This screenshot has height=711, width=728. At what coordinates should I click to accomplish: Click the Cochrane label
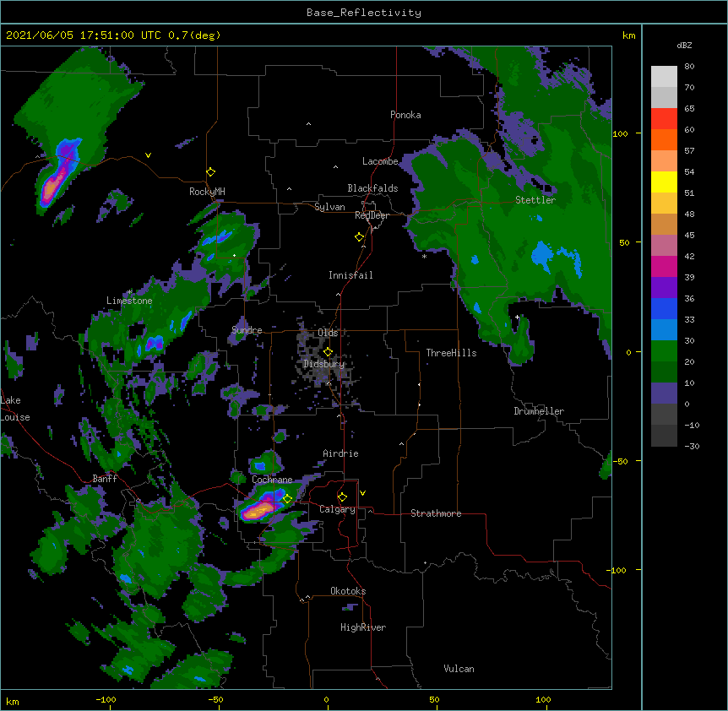[x=272, y=480]
